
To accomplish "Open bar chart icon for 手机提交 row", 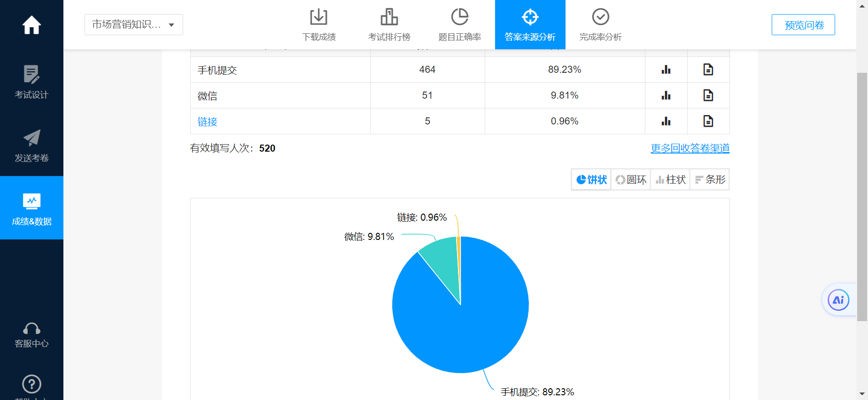I will [x=666, y=69].
